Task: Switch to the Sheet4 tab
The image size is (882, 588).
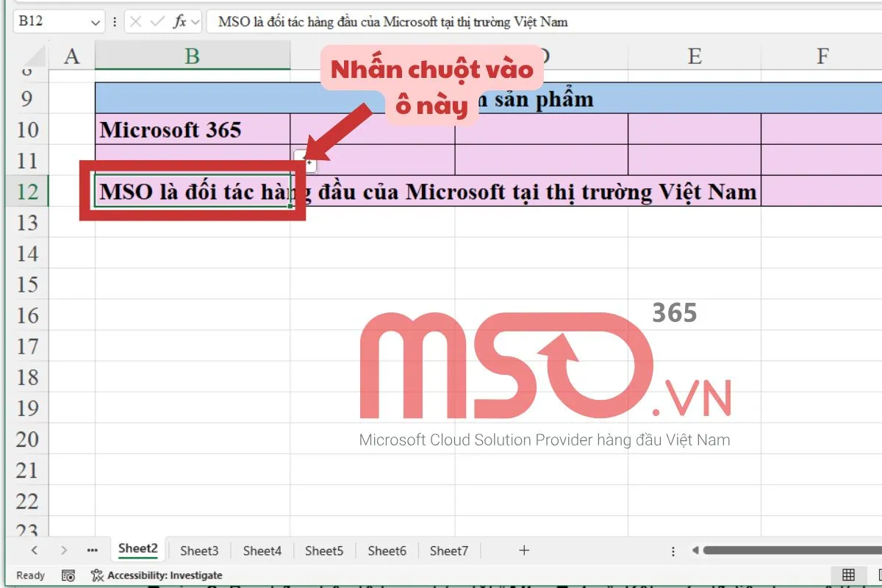Action: (262, 551)
